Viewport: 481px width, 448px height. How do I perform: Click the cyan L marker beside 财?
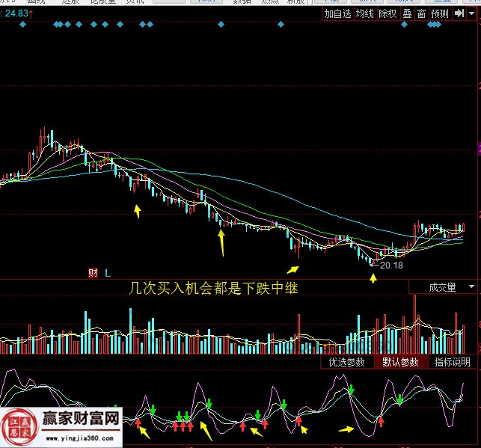tap(107, 273)
